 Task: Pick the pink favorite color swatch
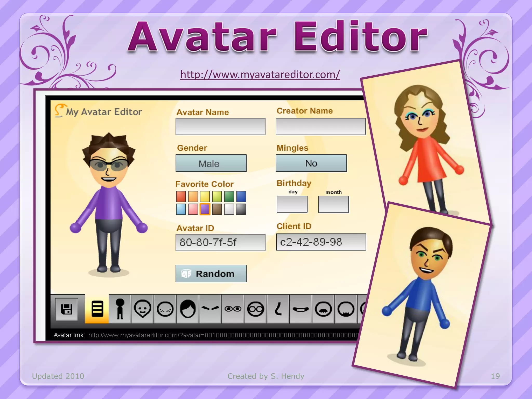(x=193, y=209)
